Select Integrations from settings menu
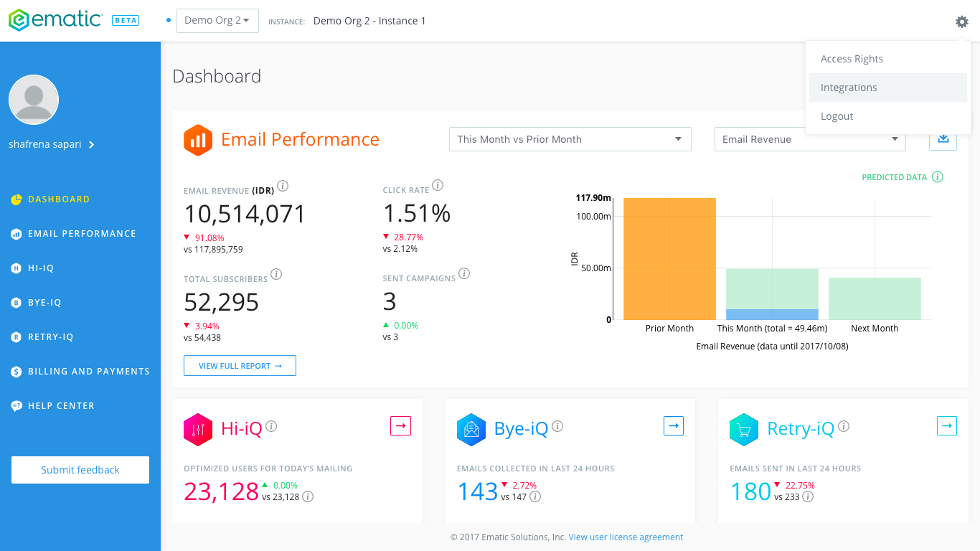Image resolution: width=980 pixels, height=551 pixels. coord(888,88)
